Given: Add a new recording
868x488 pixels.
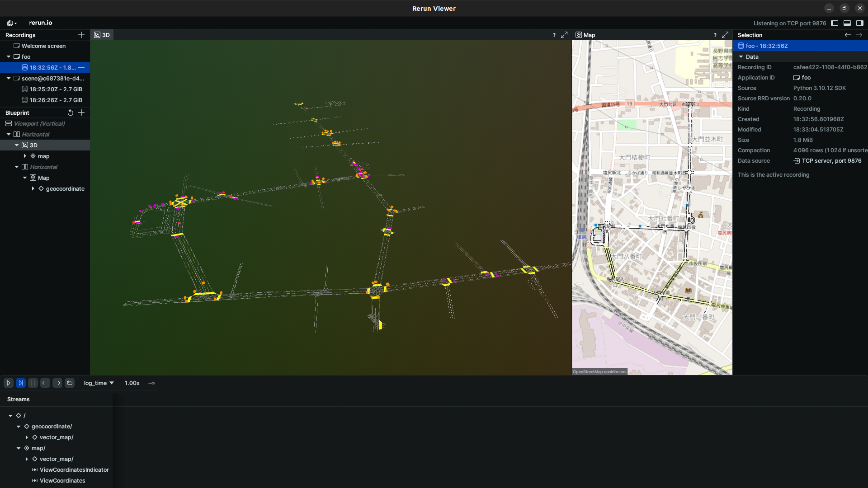Looking at the screenshot, I should (x=81, y=35).
